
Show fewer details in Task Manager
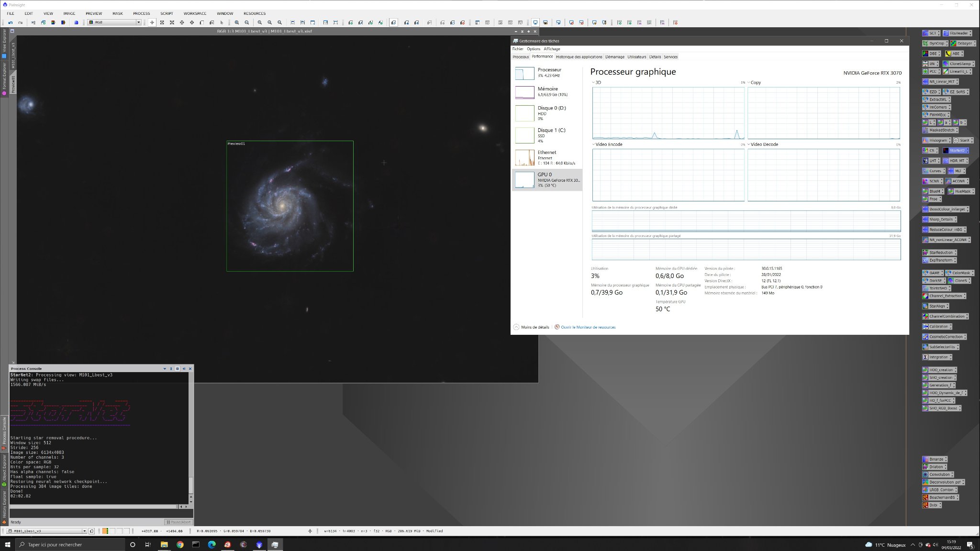(531, 327)
